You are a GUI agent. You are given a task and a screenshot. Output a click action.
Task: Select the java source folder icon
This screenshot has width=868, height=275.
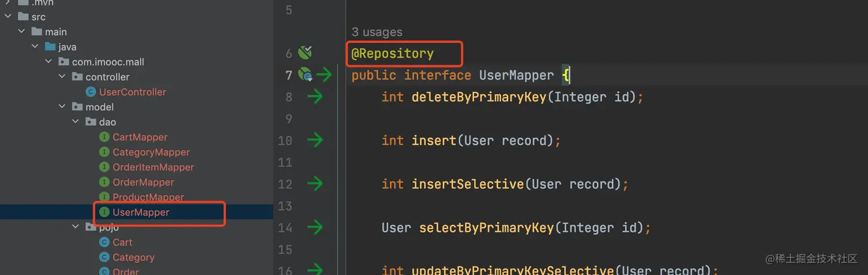tap(50, 47)
